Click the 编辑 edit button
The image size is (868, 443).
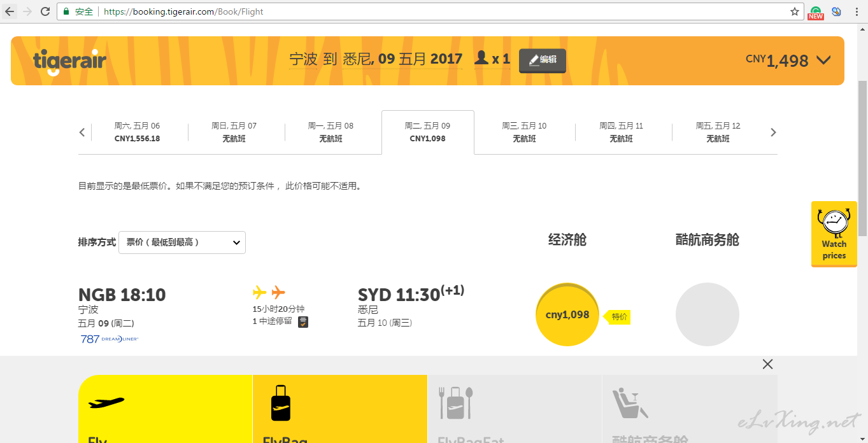click(x=543, y=60)
